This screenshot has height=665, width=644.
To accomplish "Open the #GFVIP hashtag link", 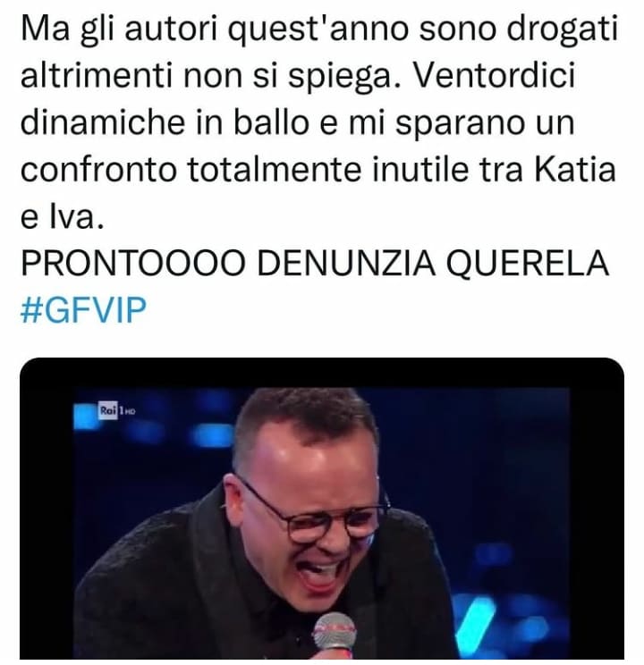I will point(83,309).
